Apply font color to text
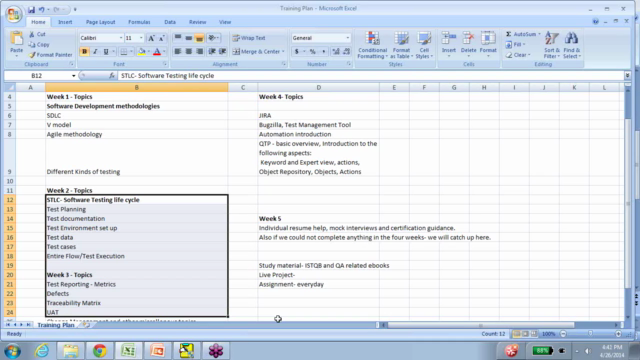This screenshot has width=640, height=360. pos(157,51)
